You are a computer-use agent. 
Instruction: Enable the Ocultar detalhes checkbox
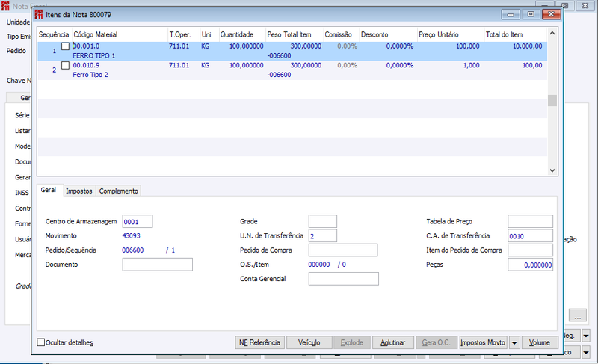point(41,342)
